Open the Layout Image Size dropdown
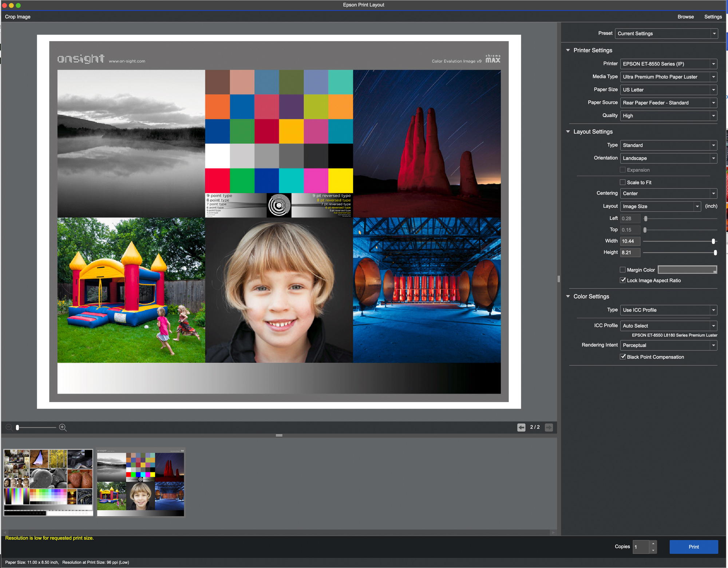 click(661, 206)
